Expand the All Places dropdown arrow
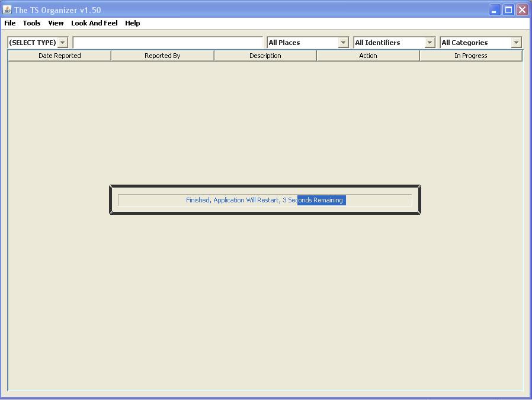Screen dimensions: 532x400 [344, 43]
